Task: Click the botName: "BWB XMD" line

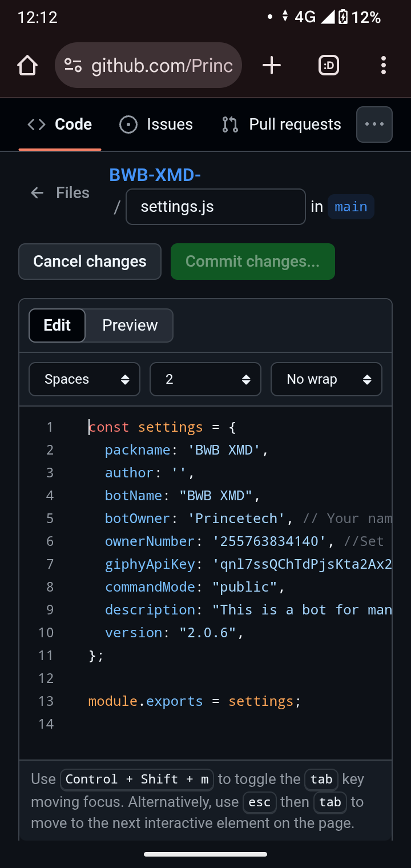Action: point(183,496)
